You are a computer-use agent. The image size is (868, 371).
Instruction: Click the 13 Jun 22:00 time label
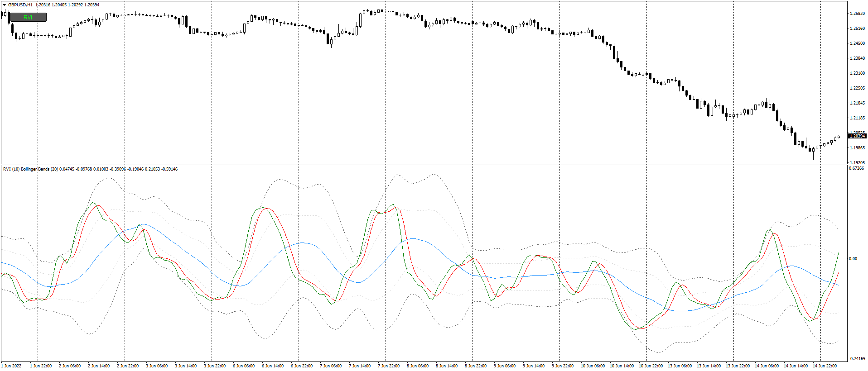(738, 366)
